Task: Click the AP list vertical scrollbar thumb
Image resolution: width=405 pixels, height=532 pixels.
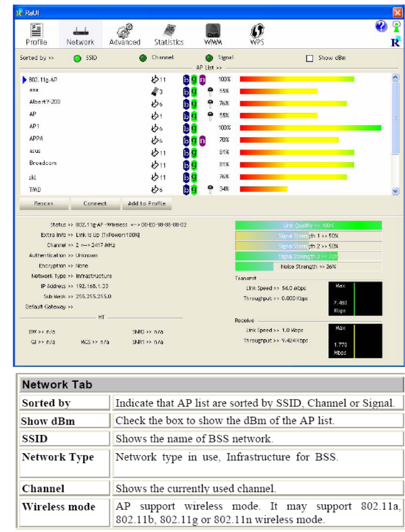Action: point(395,118)
